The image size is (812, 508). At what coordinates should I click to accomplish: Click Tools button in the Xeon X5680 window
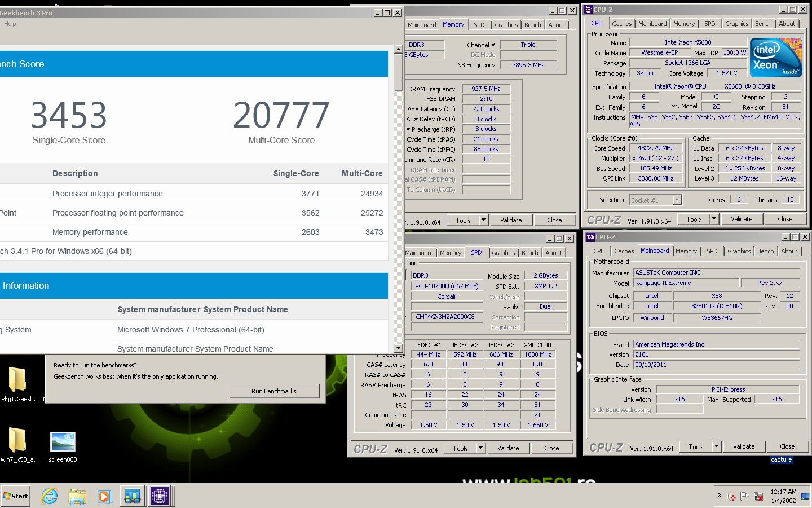pyautogui.click(x=694, y=219)
